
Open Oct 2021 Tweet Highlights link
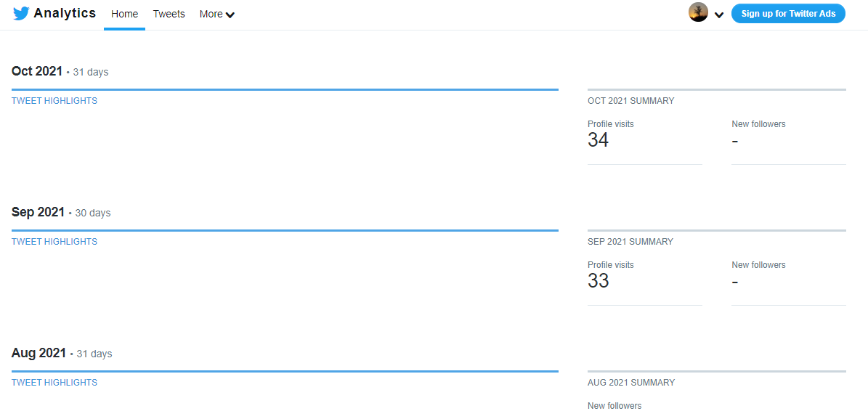coord(54,101)
